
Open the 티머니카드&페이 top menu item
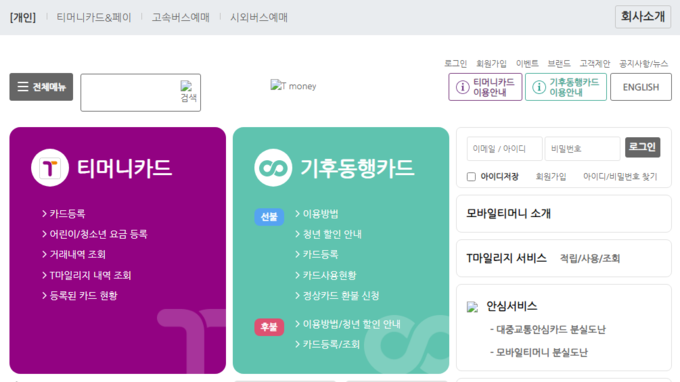94,17
